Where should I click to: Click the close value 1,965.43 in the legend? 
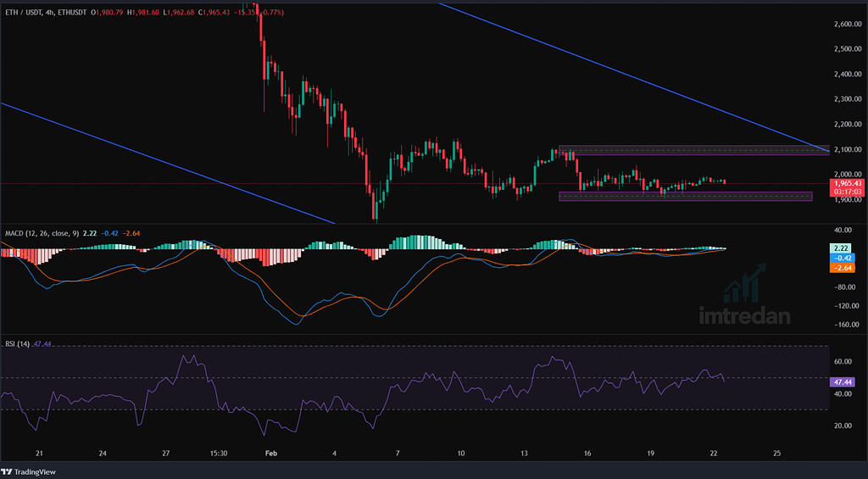pos(216,12)
